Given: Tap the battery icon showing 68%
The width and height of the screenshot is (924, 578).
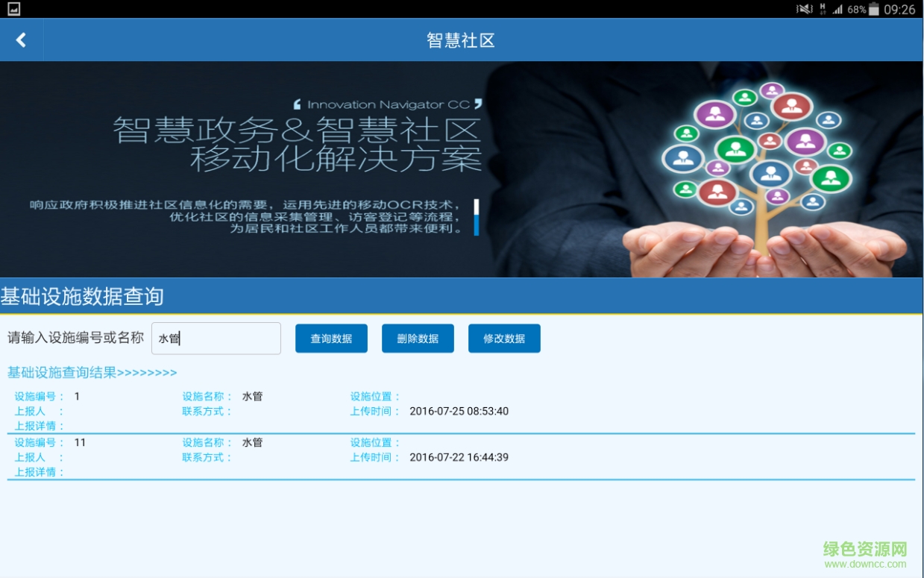Looking at the screenshot, I should (873, 10).
